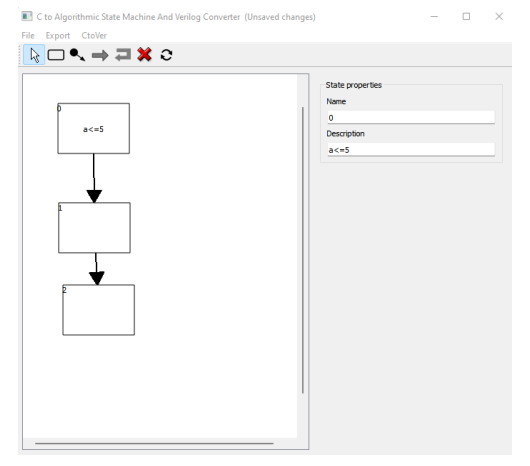Choose the rectangle state box tool
The width and height of the screenshot is (530, 466).
56,55
